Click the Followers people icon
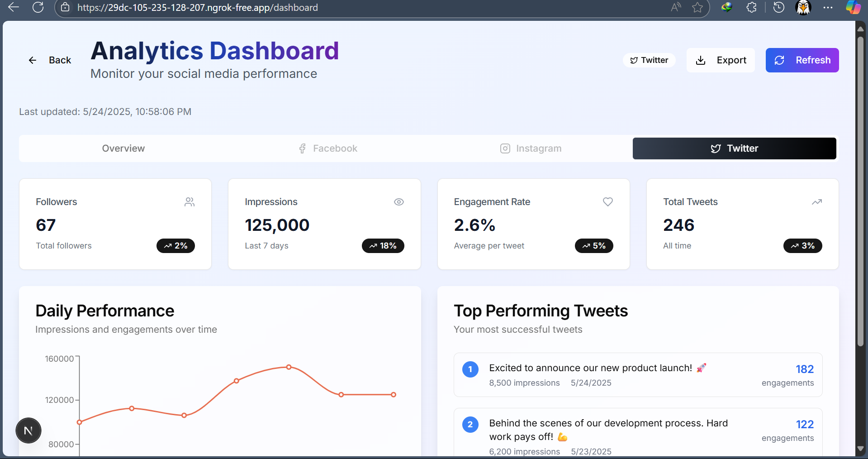 click(189, 202)
